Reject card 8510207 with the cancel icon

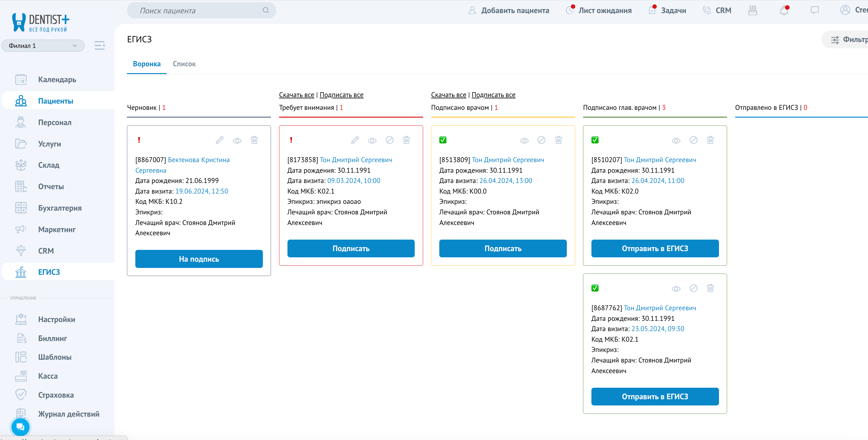click(x=693, y=140)
